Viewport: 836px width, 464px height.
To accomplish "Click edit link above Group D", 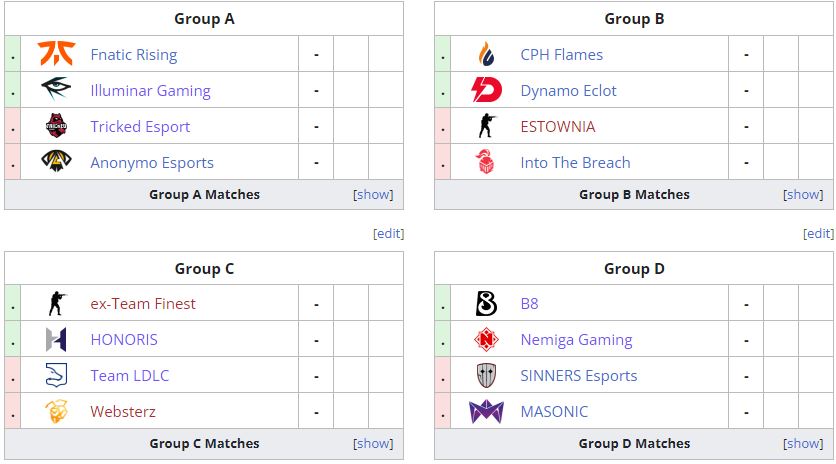I will point(818,234).
